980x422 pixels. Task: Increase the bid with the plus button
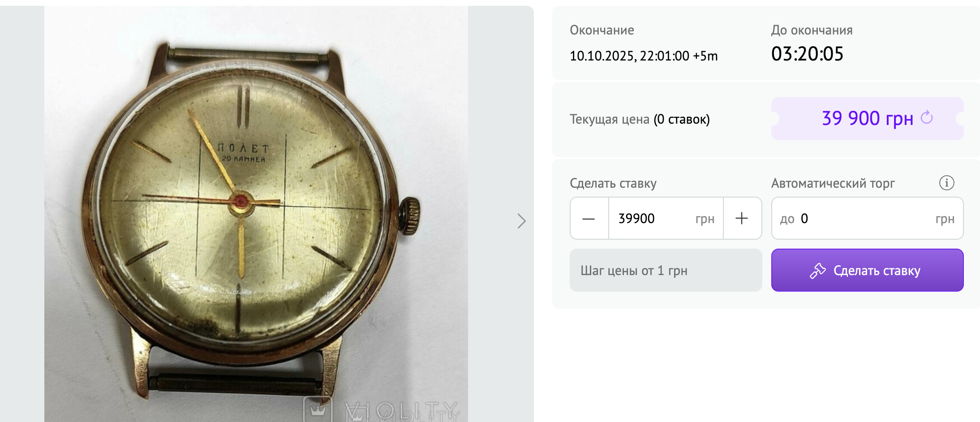pyautogui.click(x=742, y=219)
